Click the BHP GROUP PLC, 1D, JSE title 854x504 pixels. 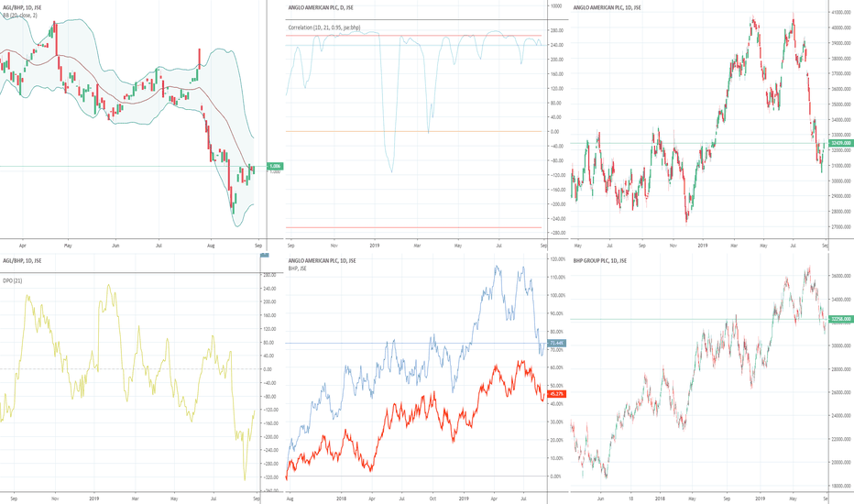[x=600, y=260]
